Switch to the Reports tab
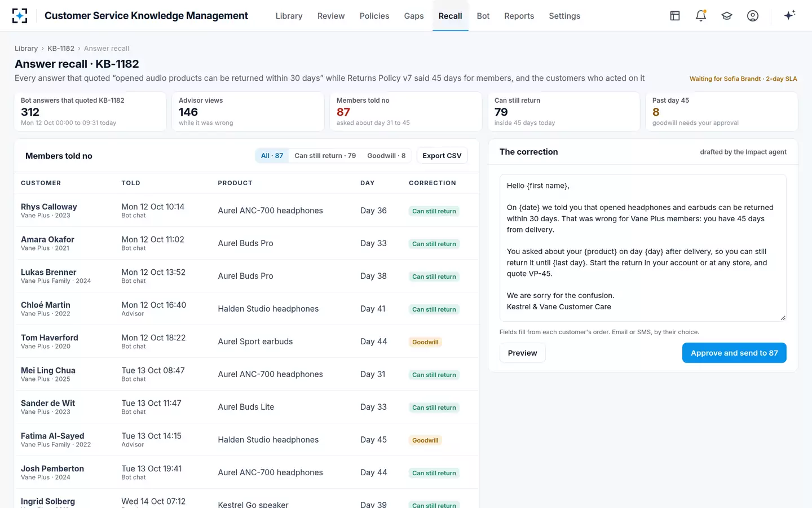812x508 pixels. 519,16
